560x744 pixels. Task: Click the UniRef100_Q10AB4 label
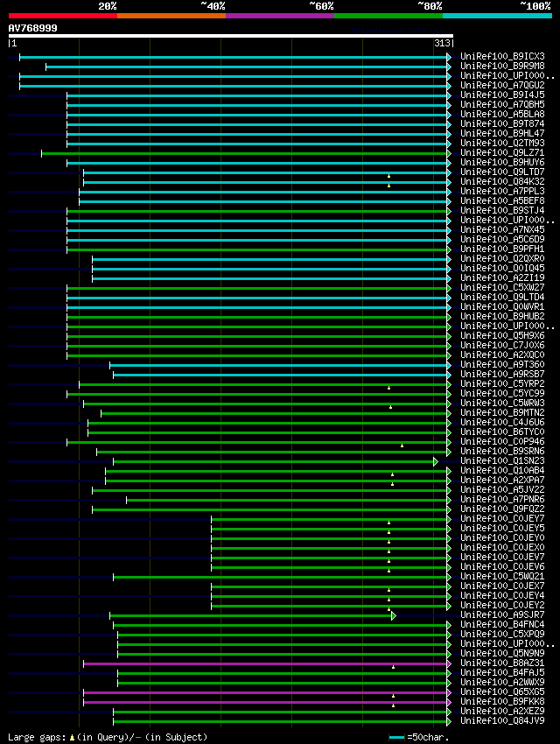pos(502,471)
